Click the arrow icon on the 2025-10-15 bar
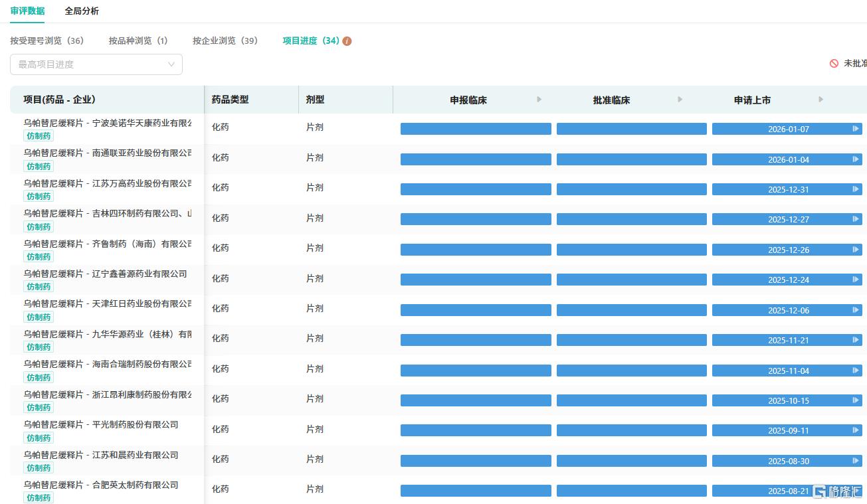Screen dimensions: 867x504 pos(856,400)
